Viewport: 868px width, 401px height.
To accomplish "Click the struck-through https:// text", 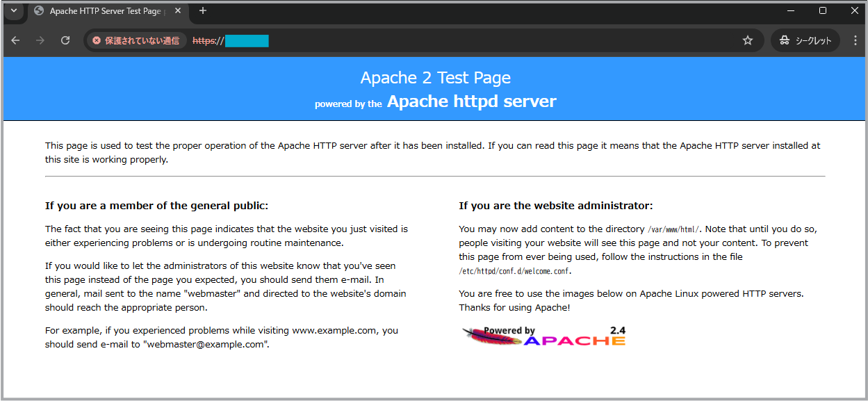I will point(206,40).
